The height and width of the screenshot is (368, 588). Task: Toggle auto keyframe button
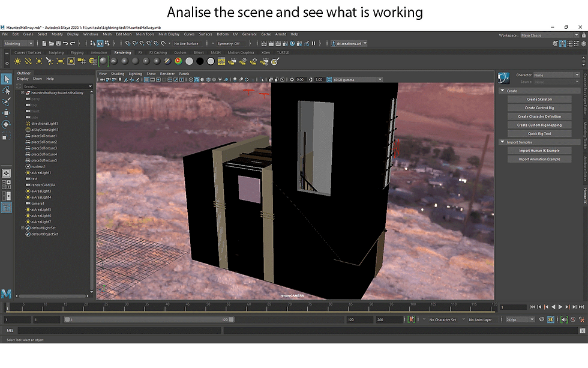[x=412, y=319]
